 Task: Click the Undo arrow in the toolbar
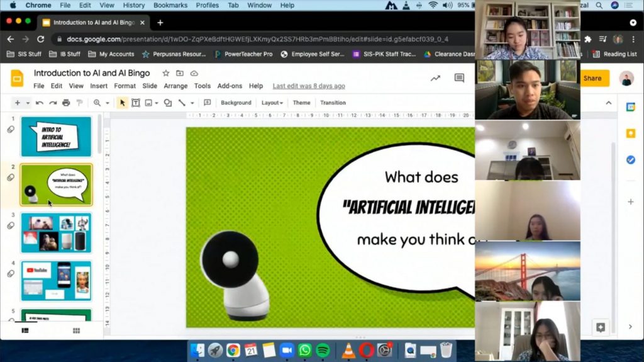(40, 103)
